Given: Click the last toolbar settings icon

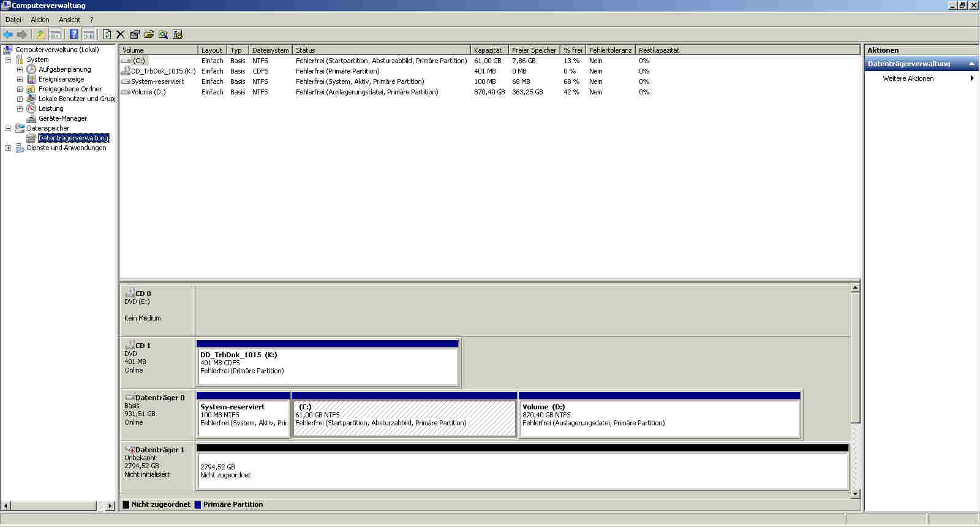Looking at the screenshot, I should pos(178,34).
